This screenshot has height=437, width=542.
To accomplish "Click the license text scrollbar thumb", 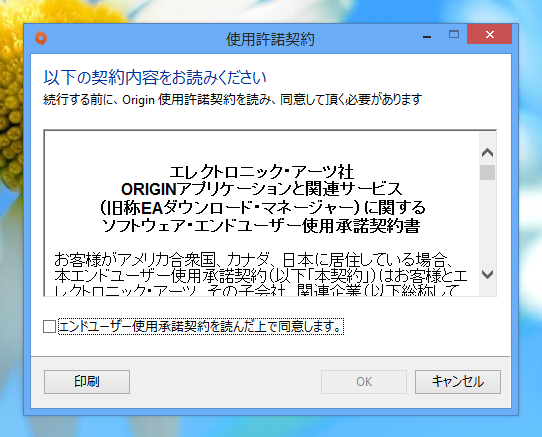I will coord(487,172).
